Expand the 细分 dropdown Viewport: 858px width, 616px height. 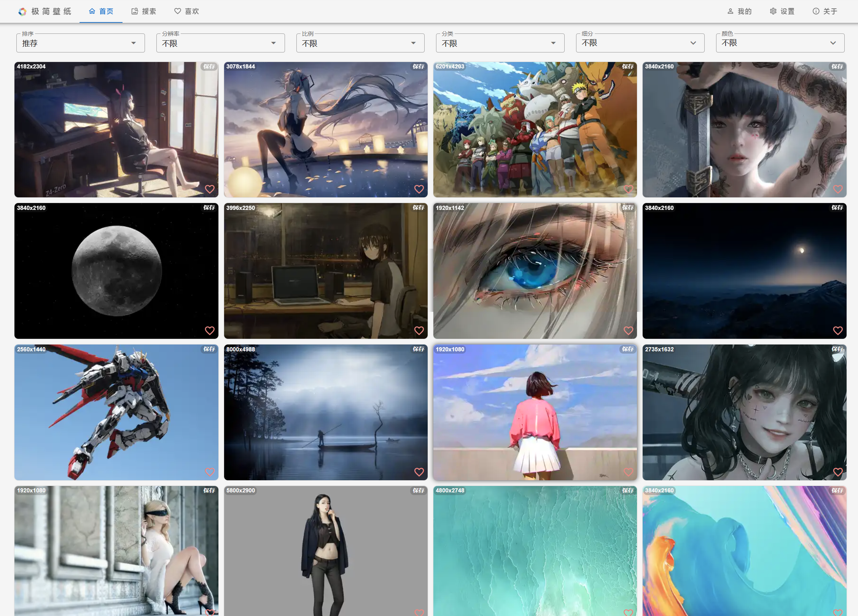[x=640, y=43]
